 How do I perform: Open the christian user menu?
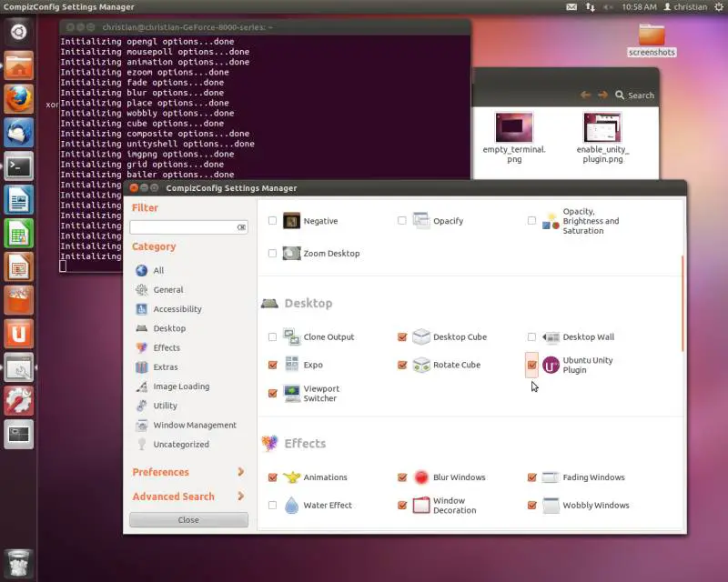685,7
